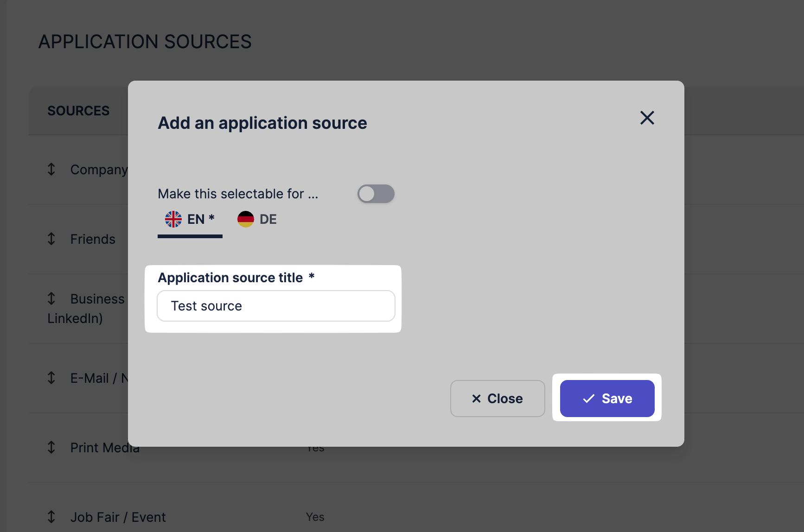The image size is (804, 532).
Task: Grab the reorder handle for Company row
Action: pyautogui.click(x=51, y=170)
